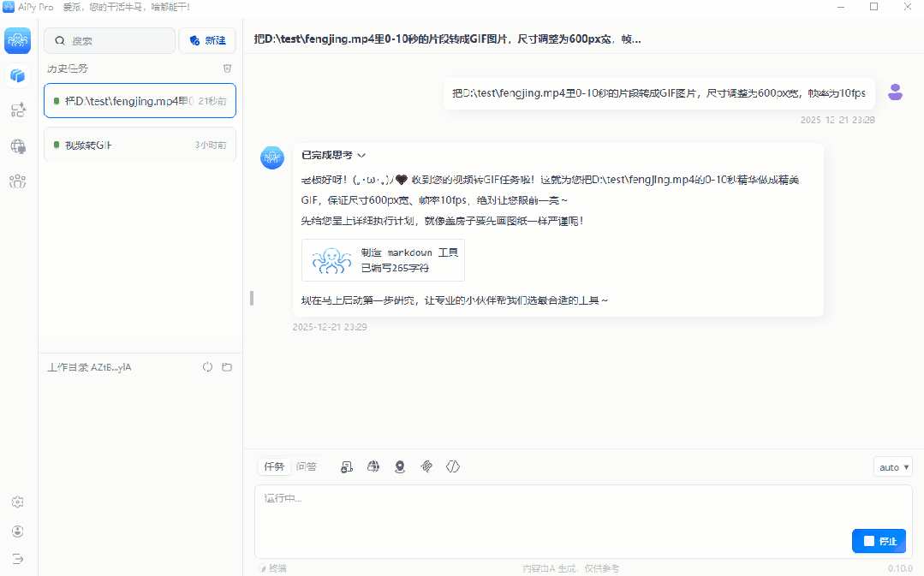Image resolution: width=924 pixels, height=576 pixels.
Task: Enable web search via globe icon near input
Action: (x=373, y=466)
